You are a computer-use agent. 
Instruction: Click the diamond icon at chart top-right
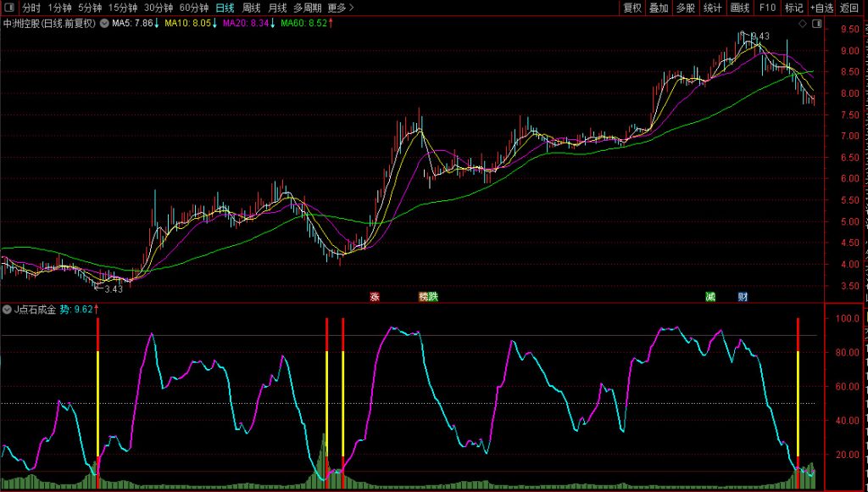pos(804,24)
